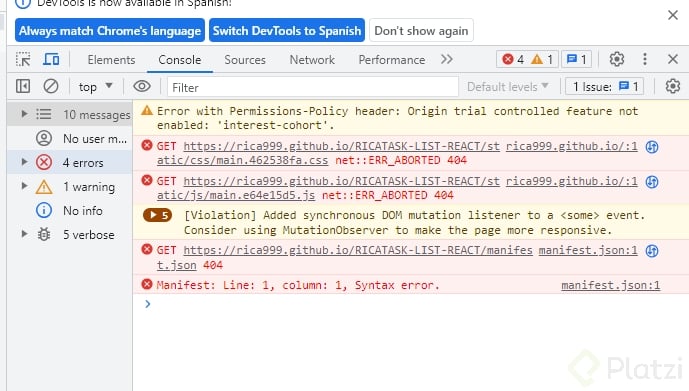
Task: Toggle the console sidebar panel icon
Action: point(23,86)
